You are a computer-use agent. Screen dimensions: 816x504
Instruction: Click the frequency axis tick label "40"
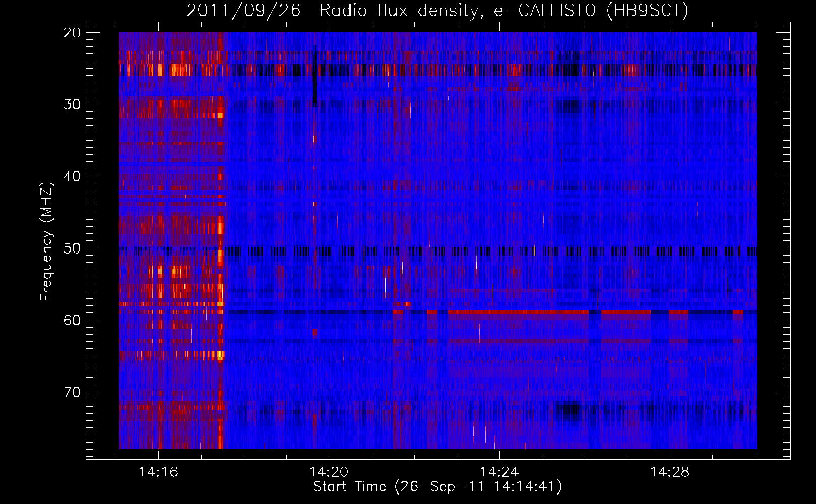[x=73, y=176]
